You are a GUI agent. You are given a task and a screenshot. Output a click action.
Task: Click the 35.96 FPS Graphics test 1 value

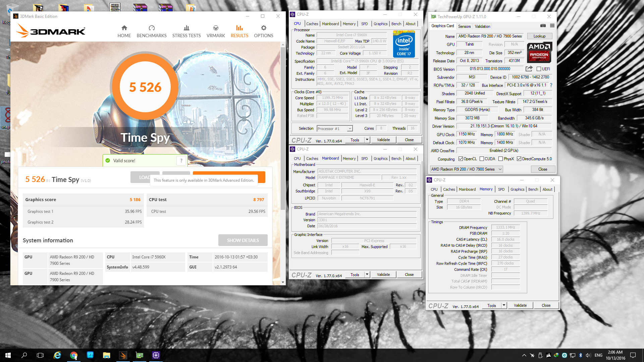click(133, 212)
